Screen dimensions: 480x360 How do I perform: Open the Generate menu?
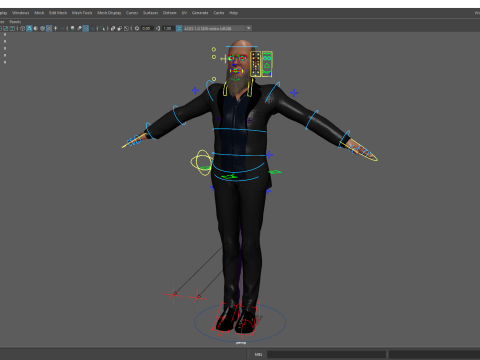(200, 13)
